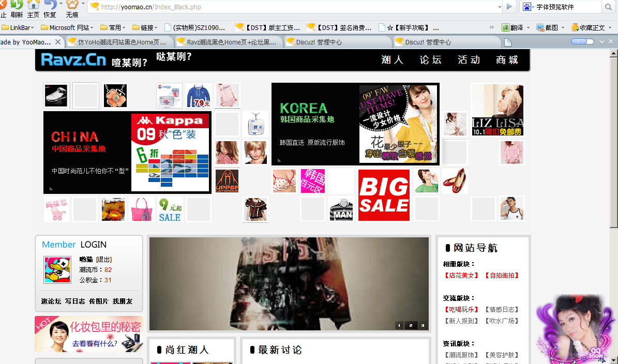
Task: Click the Restore (恢复) undo icon
Action: (50, 5)
